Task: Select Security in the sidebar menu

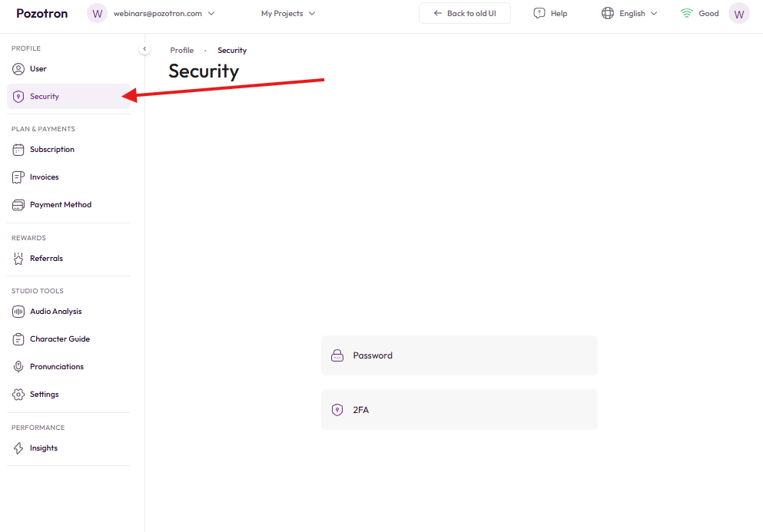Action: pos(45,97)
